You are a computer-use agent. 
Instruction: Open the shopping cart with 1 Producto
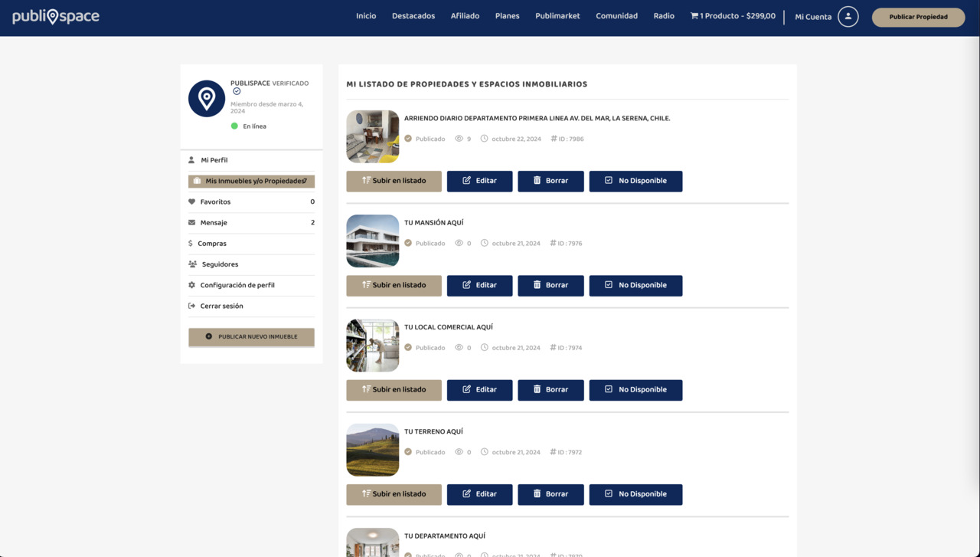(733, 16)
